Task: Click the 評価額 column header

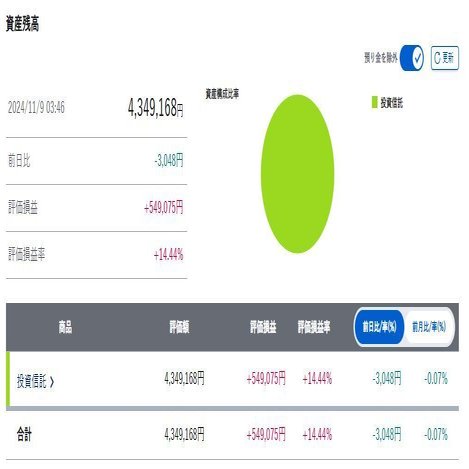Action: [x=179, y=327]
